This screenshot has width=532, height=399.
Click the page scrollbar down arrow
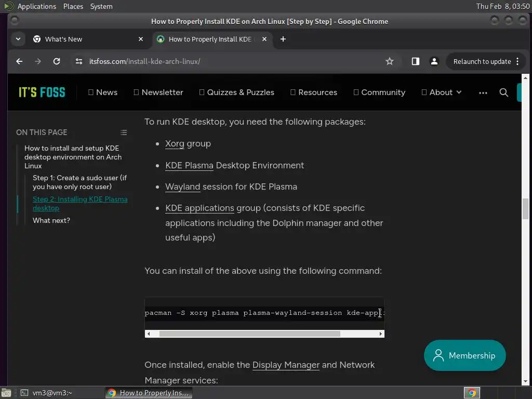(525, 382)
